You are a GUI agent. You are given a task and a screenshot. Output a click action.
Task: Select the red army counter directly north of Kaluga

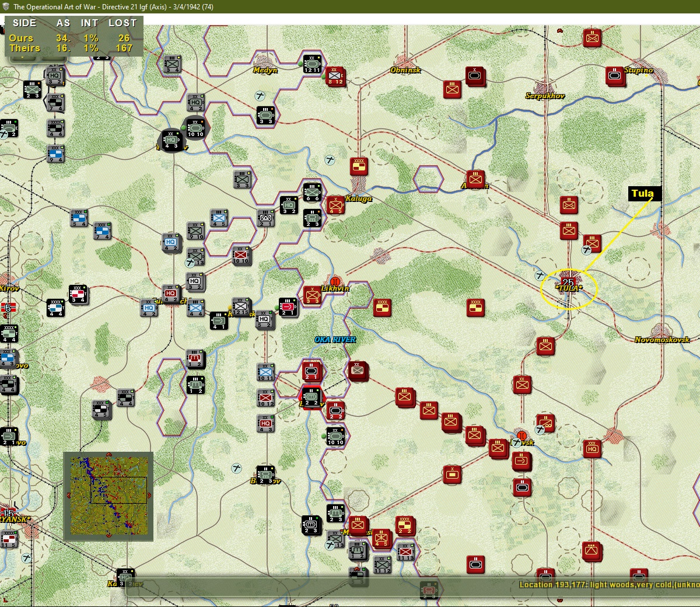[359, 166]
